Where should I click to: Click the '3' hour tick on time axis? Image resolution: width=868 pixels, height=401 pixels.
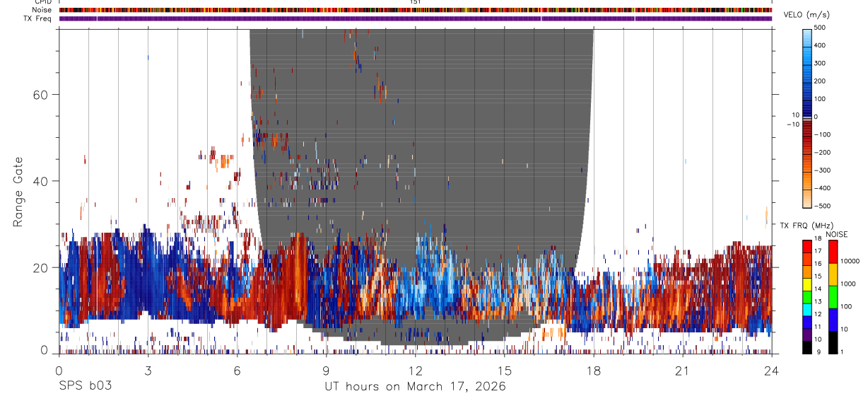tap(148, 370)
